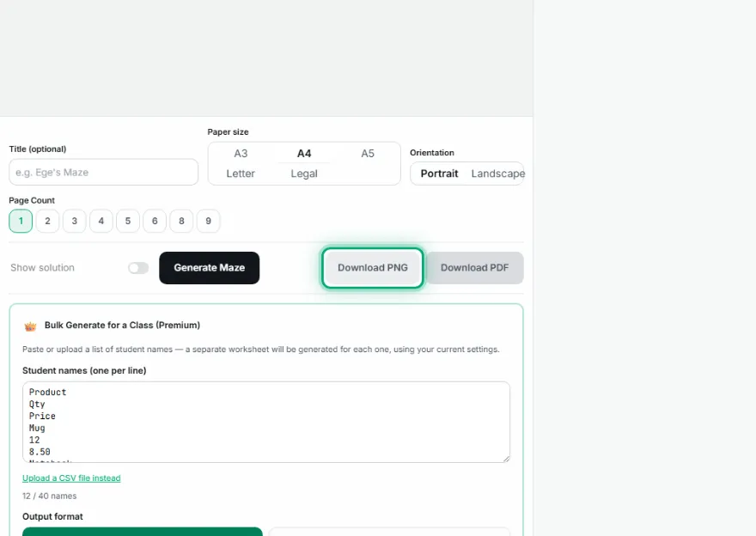Image resolution: width=756 pixels, height=536 pixels.
Task: Select page count 3
Action: point(74,221)
